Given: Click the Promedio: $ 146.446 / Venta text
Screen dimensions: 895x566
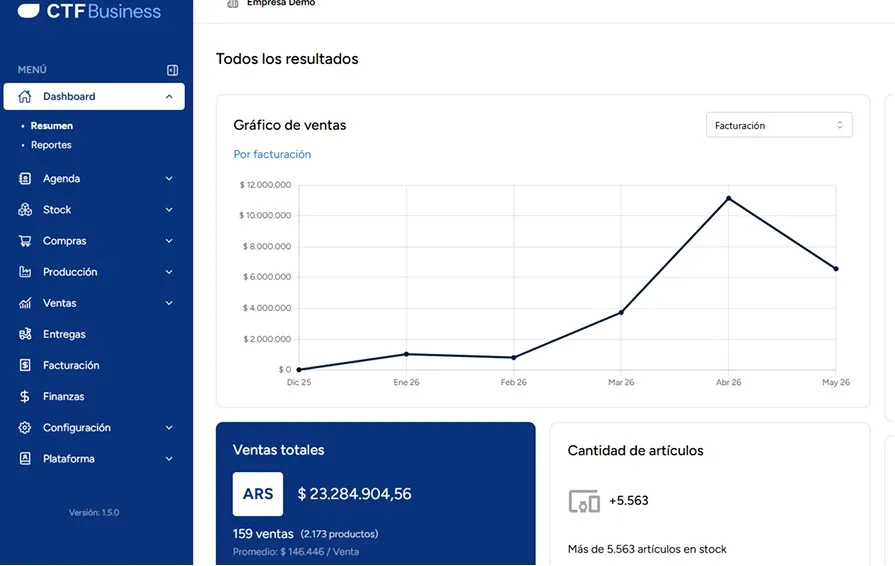Looking at the screenshot, I should click(296, 552).
